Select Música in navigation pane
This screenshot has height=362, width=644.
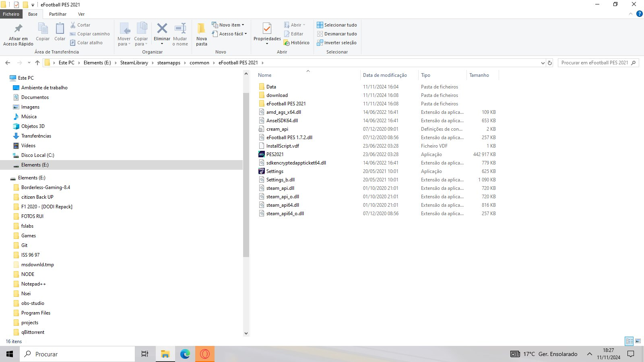point(29,117)
